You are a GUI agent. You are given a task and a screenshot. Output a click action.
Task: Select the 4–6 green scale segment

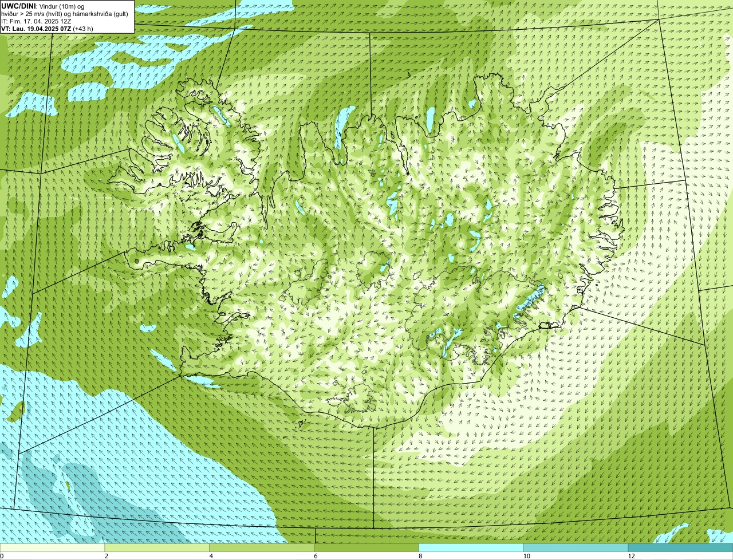[262, 548]
